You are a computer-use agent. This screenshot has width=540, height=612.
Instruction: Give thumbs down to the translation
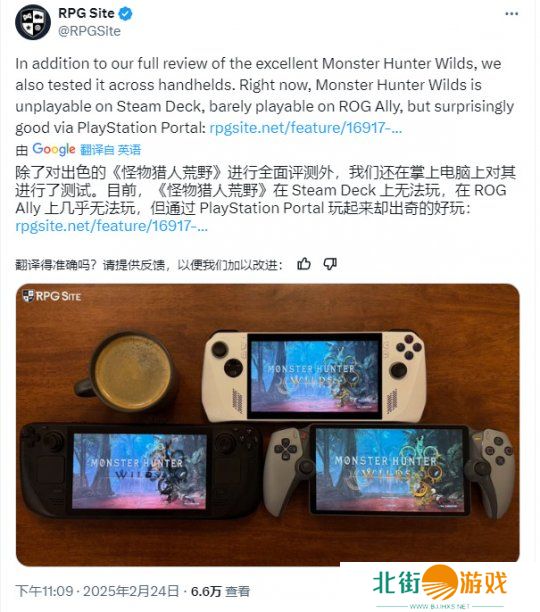coord(330,264)
